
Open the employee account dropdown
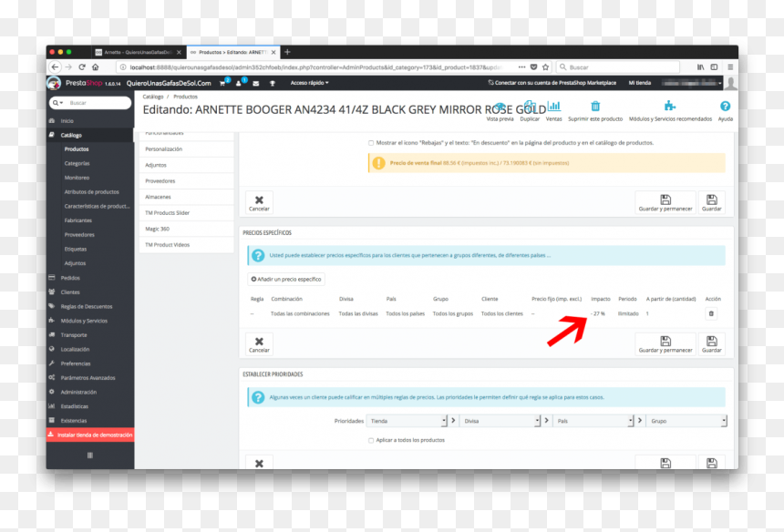point(692,83)
